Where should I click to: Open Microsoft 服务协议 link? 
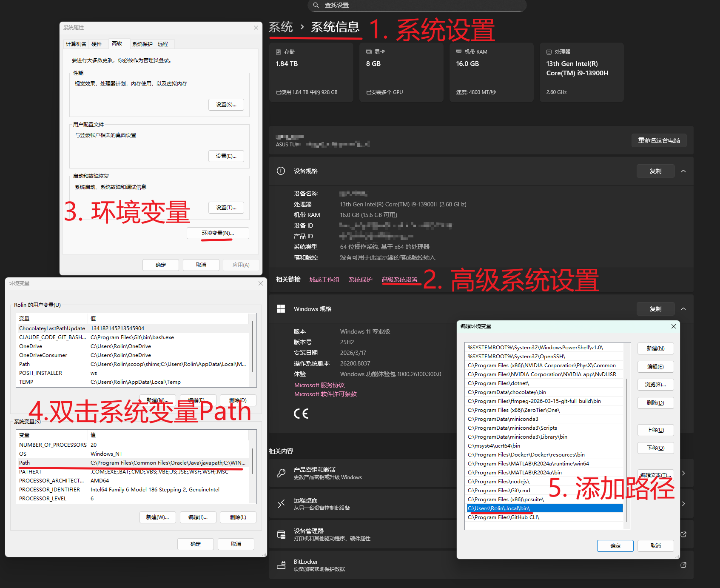(x=319, y=385)
